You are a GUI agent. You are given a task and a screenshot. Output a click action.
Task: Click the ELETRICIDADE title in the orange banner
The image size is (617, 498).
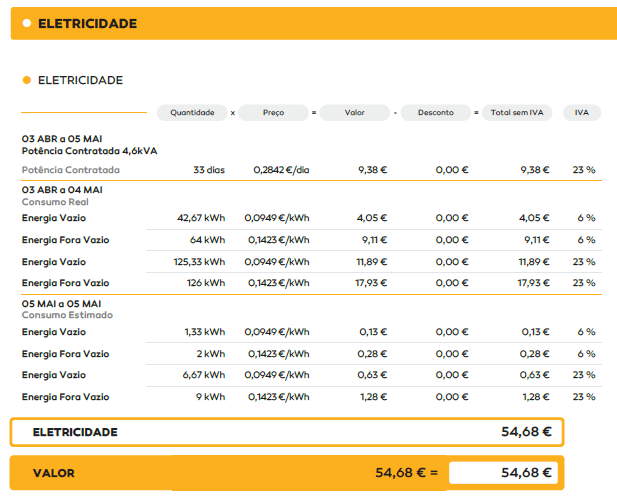pos(87,23)
